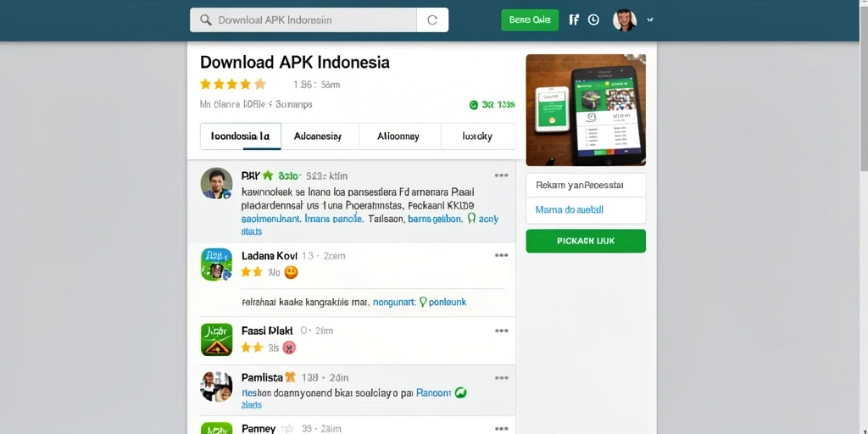Open three-dot menu on Pamlista row
The image size is (868, 434).
[501, 377]
